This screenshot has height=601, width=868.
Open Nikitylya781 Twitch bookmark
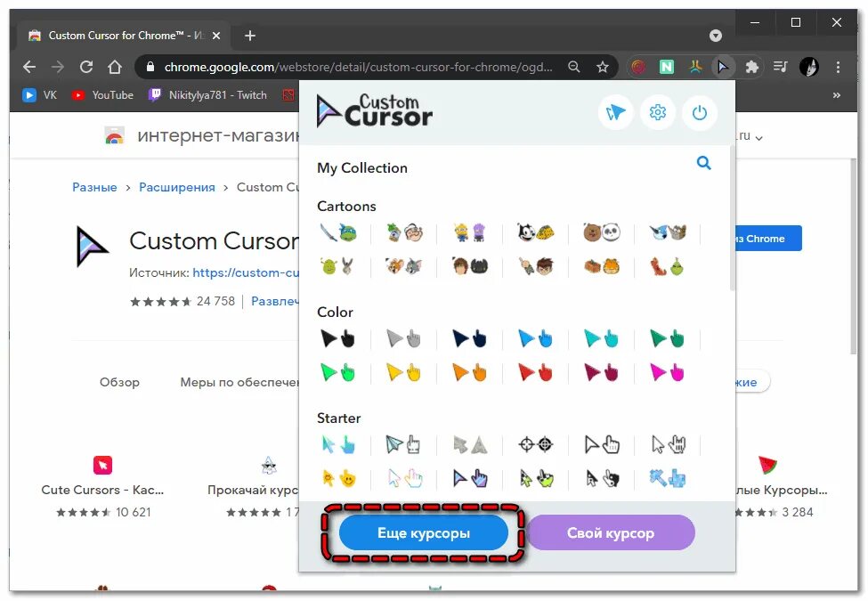coord(207,95)
